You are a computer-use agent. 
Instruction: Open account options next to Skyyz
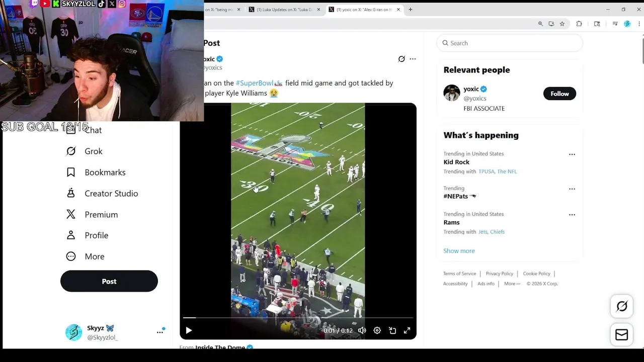(x=160, y=332)
